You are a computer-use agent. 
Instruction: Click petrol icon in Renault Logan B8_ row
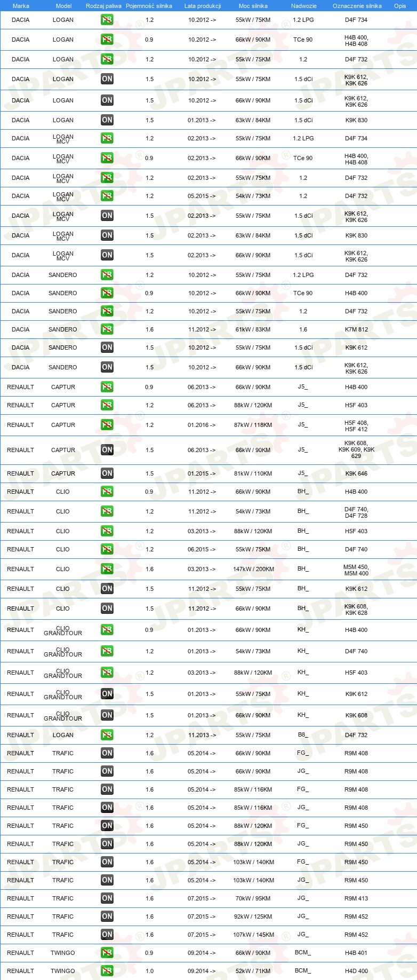click(x=107, y=735)
